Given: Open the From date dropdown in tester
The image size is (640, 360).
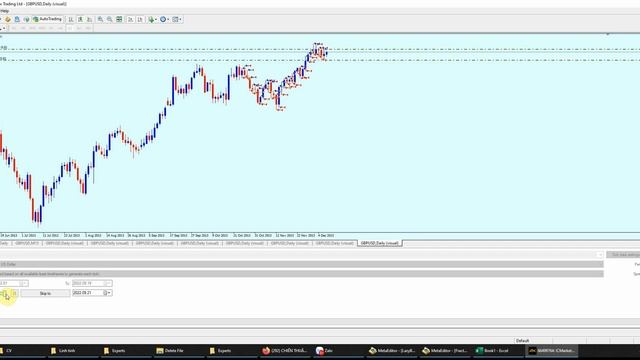Looking at the screenshot, I should coord(24,283).
